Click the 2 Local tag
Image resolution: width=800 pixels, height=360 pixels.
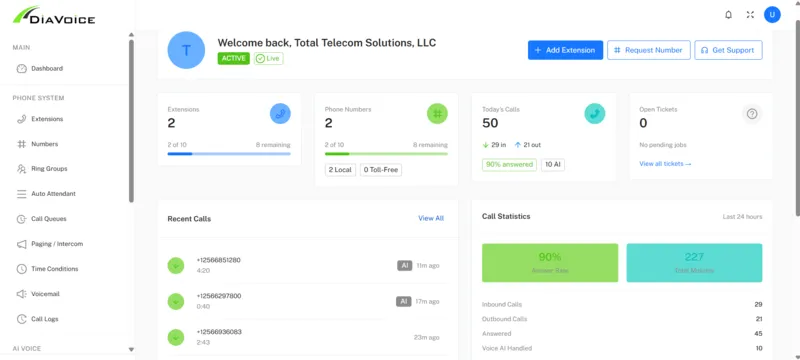[340, 170]
